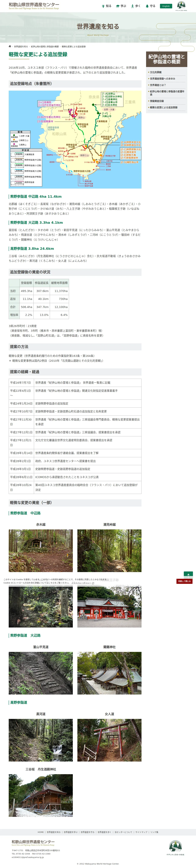This screenshot has width=196, height=868.
Task: Select the 506.4ha total area table cell
Action: pos(26,307)
